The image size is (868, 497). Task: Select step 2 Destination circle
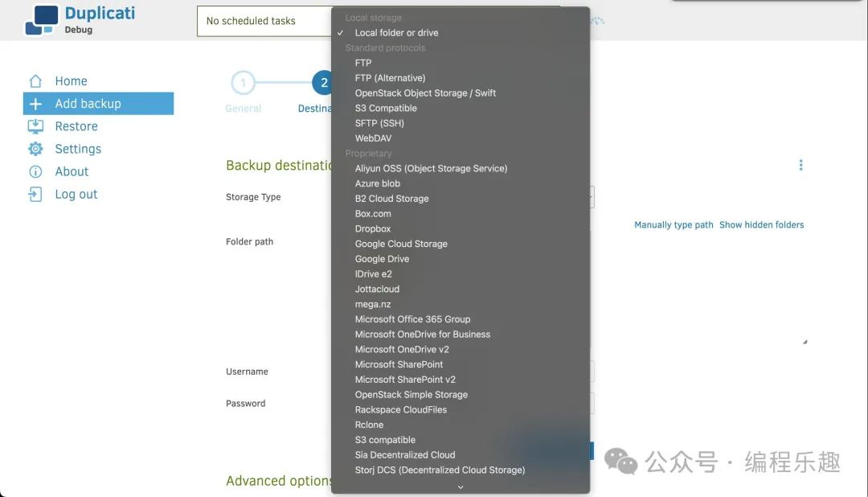[323, 83]
